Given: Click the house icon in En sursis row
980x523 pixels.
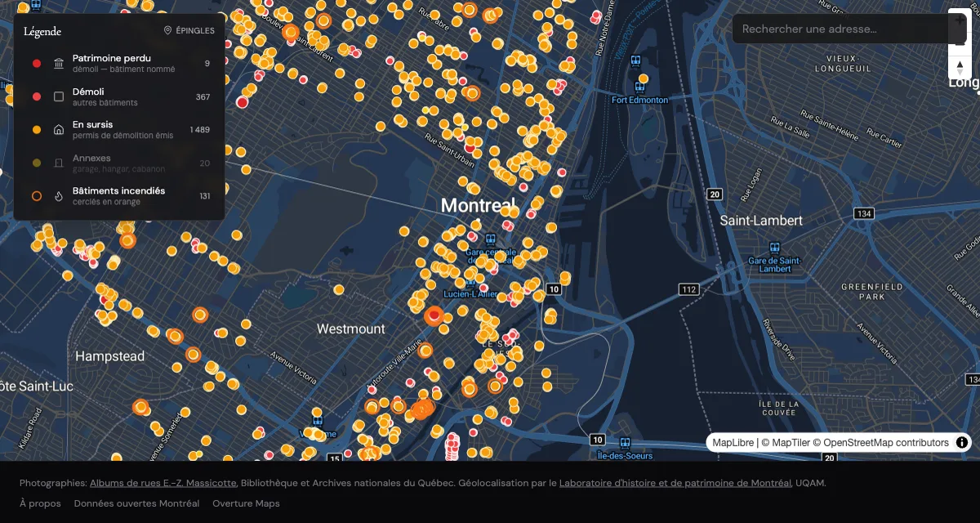Looking at the screenshot, I should click(x=59, y=130).
